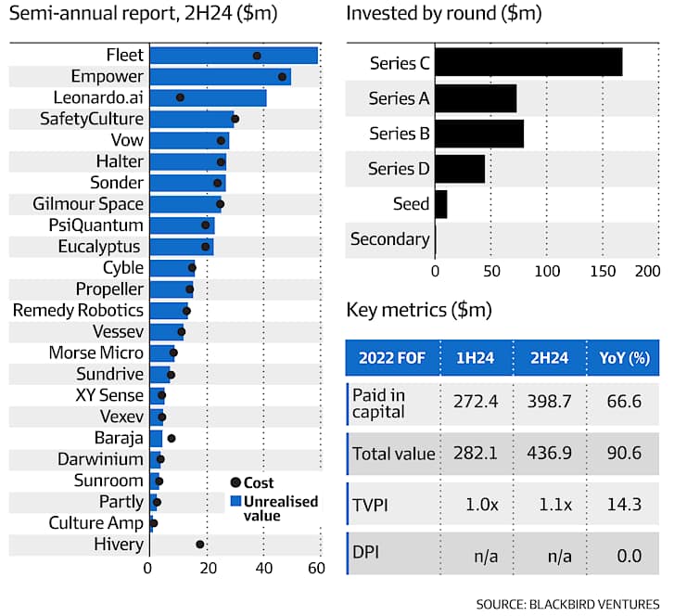674x616 pixels.
Task: Select the 'Hivery' label
Action: pos(119,545)
